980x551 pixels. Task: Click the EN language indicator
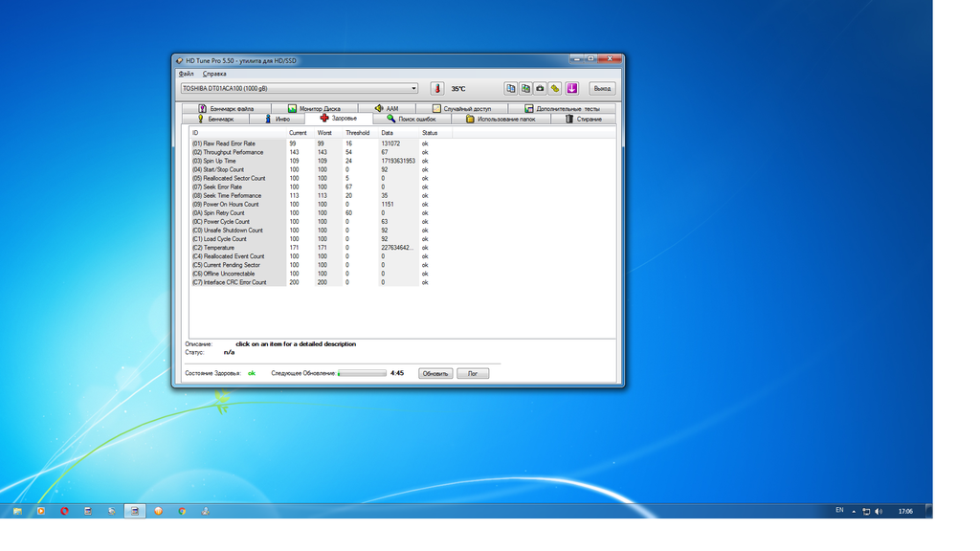coord(839,511)
